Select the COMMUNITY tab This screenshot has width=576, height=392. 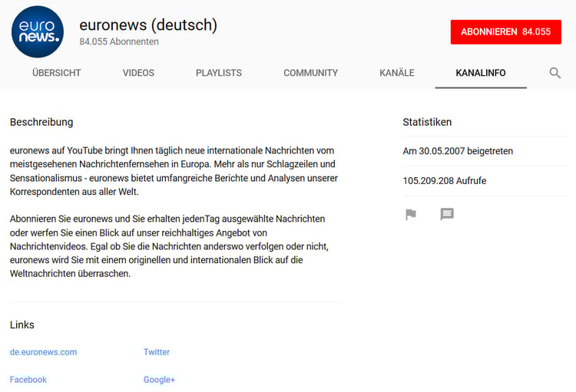pyautogui.click(x=311, y=73)
